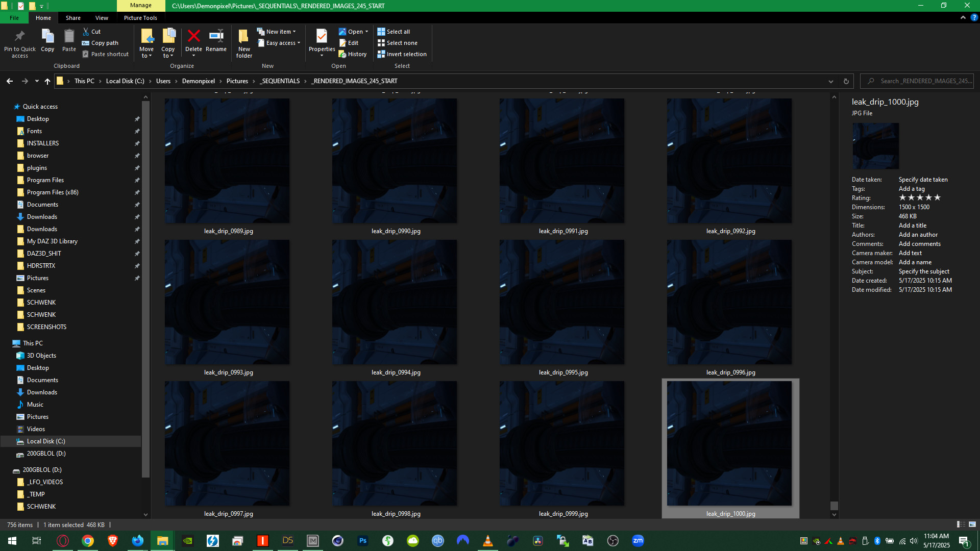Screen dimensions: 980x551
Task: Click Demonpixel in the address breadcrumb
Action: coord(199,81)
